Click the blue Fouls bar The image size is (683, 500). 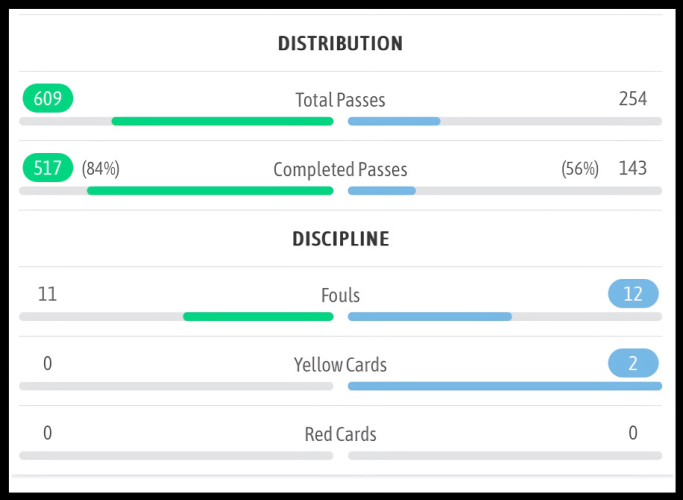coord(430,316)
